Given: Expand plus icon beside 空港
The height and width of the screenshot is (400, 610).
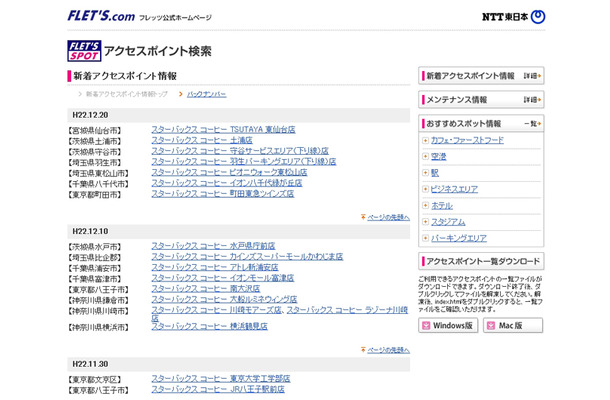Looking at the screenshot, I should pyautogui.click(x=425, y=156).
